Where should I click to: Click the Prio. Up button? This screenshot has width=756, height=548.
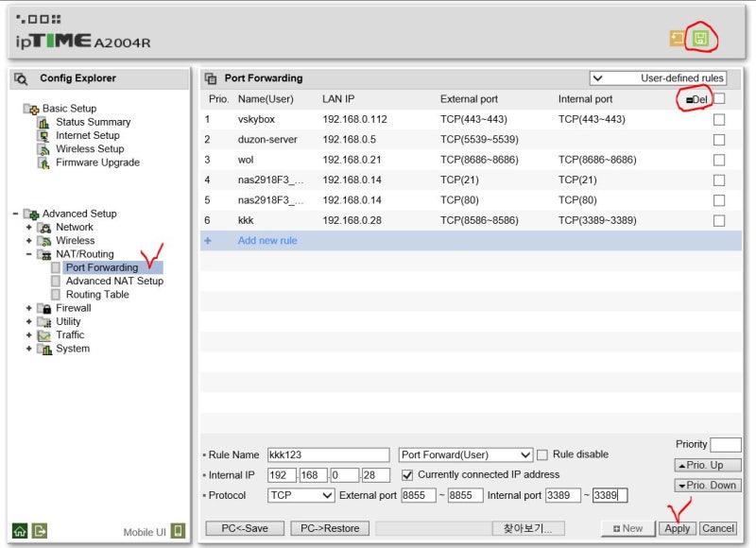(x=708, y=466)
